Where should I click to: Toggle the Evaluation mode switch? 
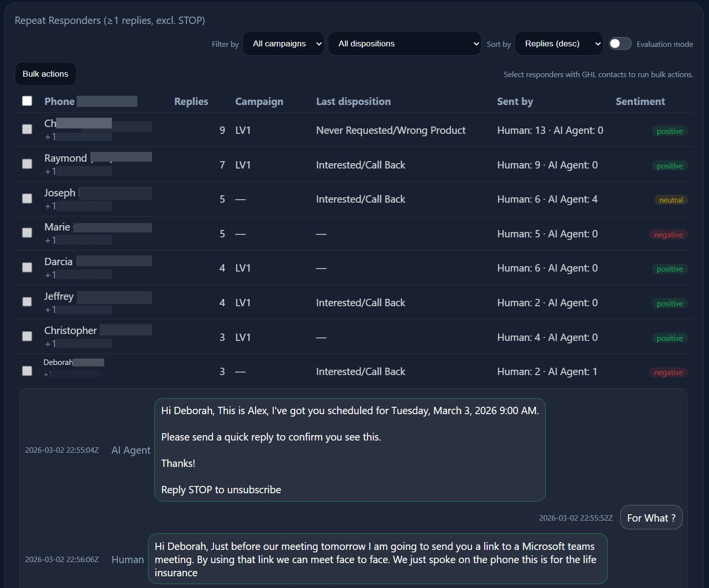click(x=620, y=43)
